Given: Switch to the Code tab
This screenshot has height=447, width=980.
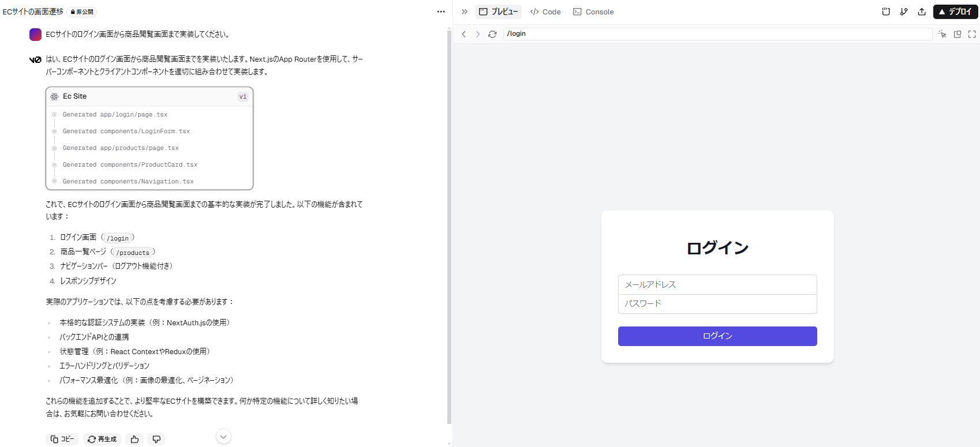Looking at the screenshot, I should (x=545, y=12).
